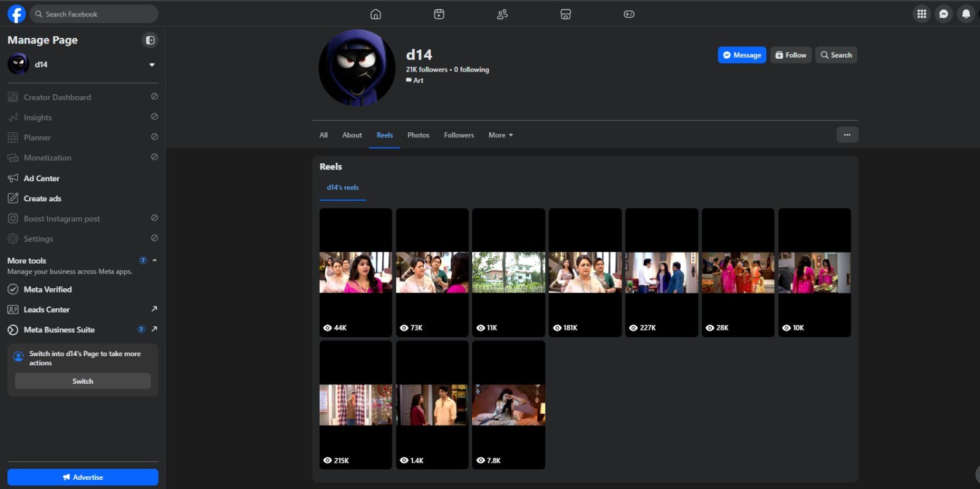This screenshot has height=489, width=980.
Task: Click the page Search button
Action: pos(836,55)
